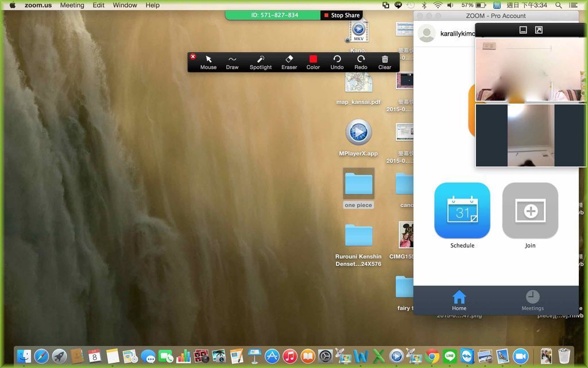Open the zoom.us application menu
The image size is (588, 368).
pos(38,5)
